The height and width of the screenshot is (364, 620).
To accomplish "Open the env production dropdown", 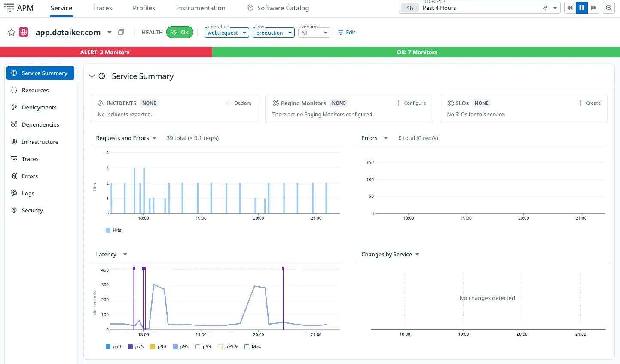I will tap(274, 33).
